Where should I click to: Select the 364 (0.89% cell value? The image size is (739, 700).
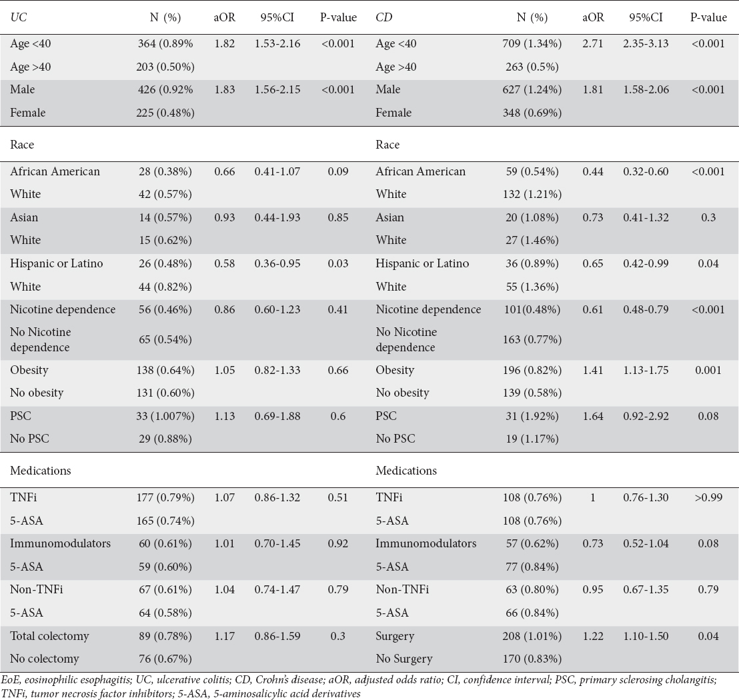coord(164,44)
